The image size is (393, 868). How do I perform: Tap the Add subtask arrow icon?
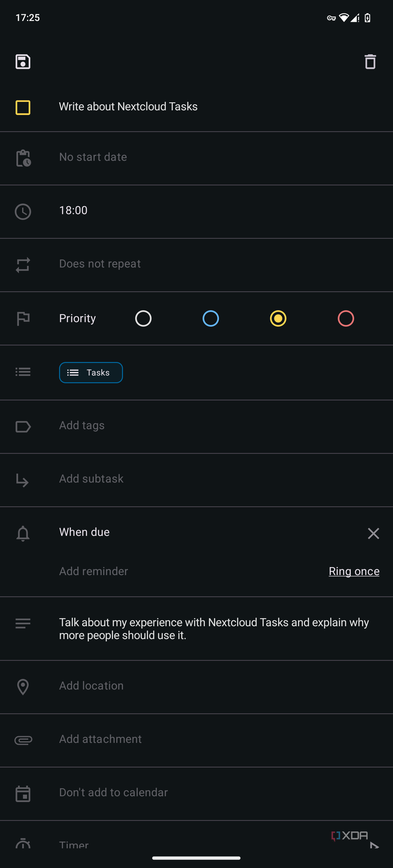coord(23,480)
